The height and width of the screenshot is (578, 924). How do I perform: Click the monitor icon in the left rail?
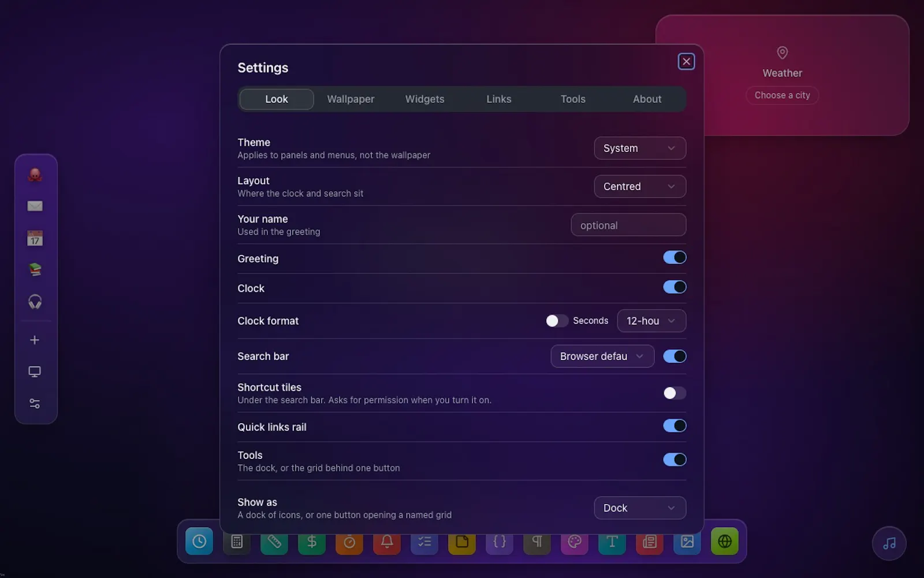[x=35, y=372]
